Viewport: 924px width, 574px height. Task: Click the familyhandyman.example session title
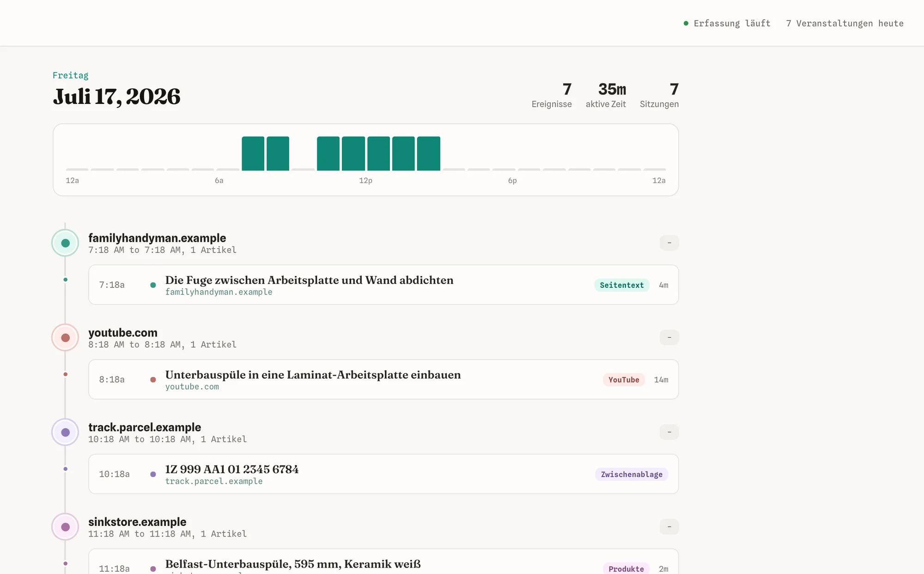pyautogui.click(x=157, y=238)
